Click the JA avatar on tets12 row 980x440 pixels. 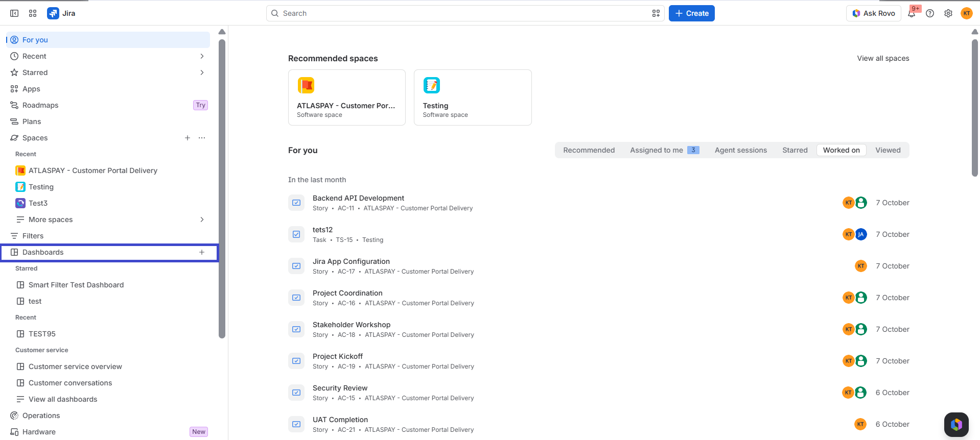click(861, 234)
